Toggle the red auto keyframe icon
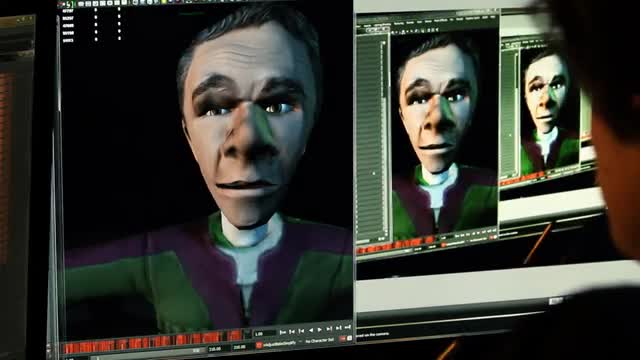Screen dimensions: 640x360 342,339
